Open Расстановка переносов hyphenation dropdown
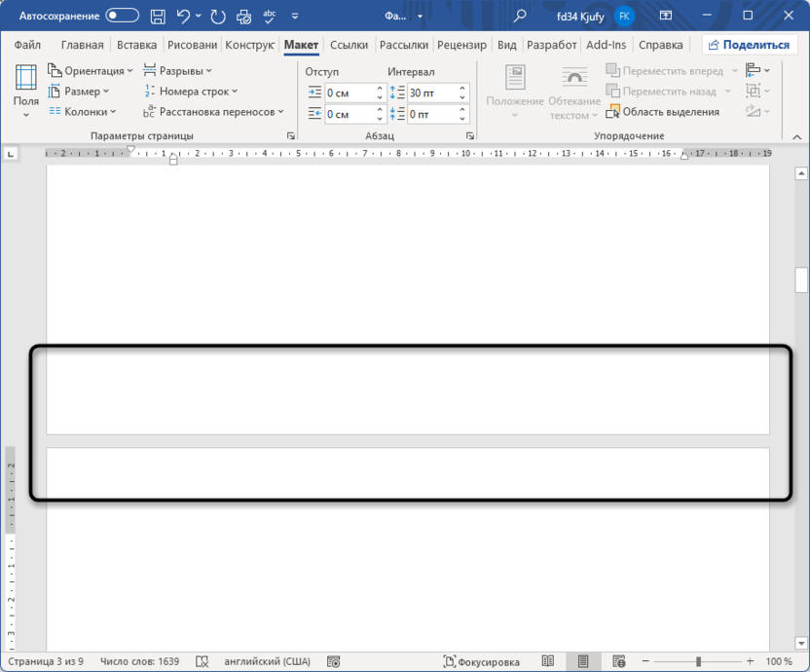This screenshot has height=672, width=810. coord(213,112)
